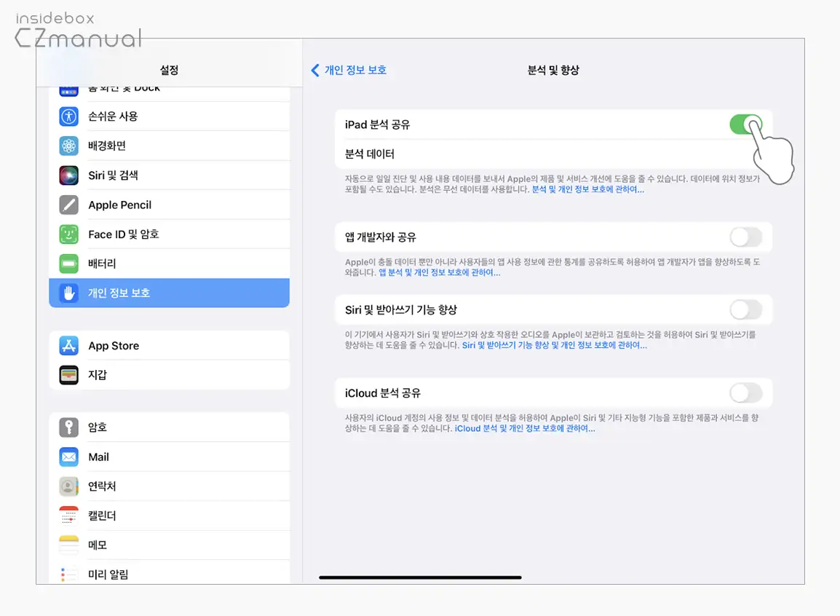Select 배경화면 in the settings sidebar
840x616 pixels.
pos(170,146)
